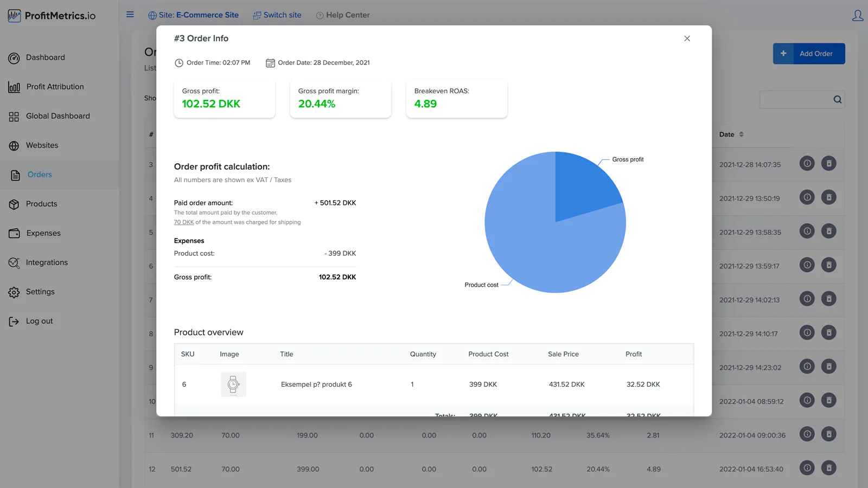This screenshot has height=488, width=868.
Task: Click the Dashboard gauge icon
Action: tap(14, 58)
